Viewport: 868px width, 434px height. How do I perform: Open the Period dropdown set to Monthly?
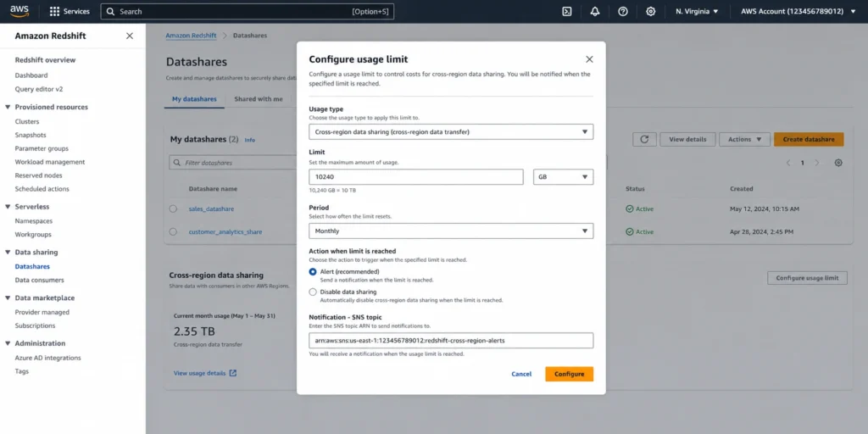[451, 231]
